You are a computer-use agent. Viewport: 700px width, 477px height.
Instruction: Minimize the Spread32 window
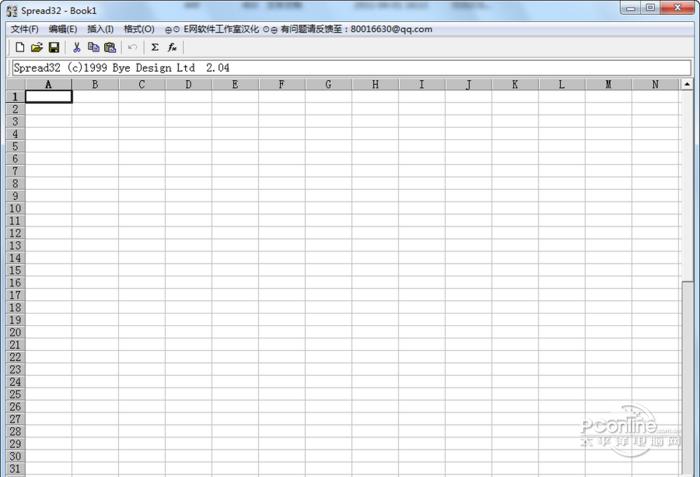click(x=630, y=8)
